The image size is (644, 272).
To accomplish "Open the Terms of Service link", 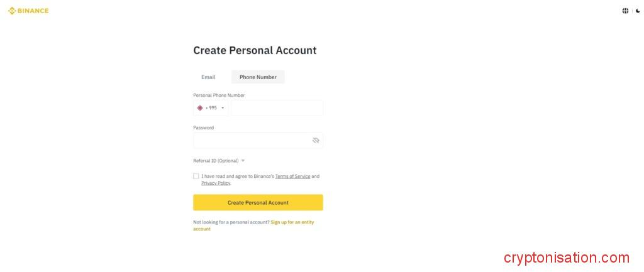I will click(x=292, y=177).
